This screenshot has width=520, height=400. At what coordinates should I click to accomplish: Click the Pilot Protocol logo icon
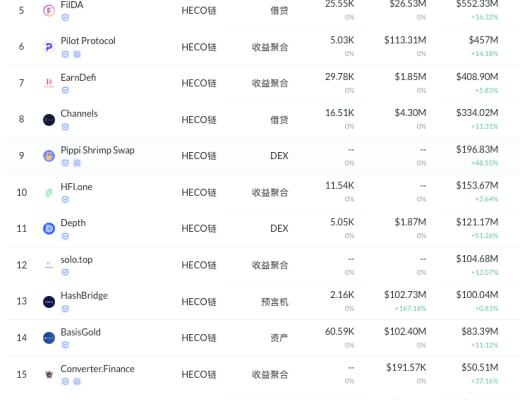pyautogui.click(x=49, y=47)
